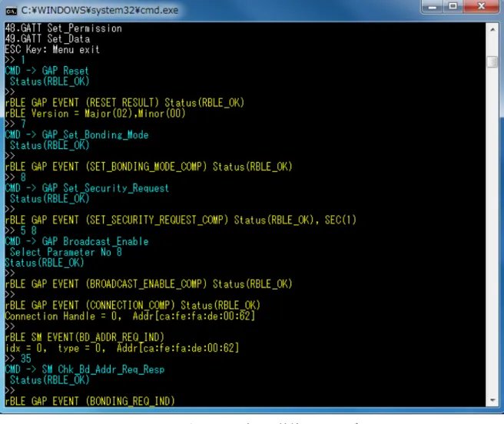Click the 'CMD -> GAP Reset' output line
Screen dimensions: 504x424
pos(47,71)
